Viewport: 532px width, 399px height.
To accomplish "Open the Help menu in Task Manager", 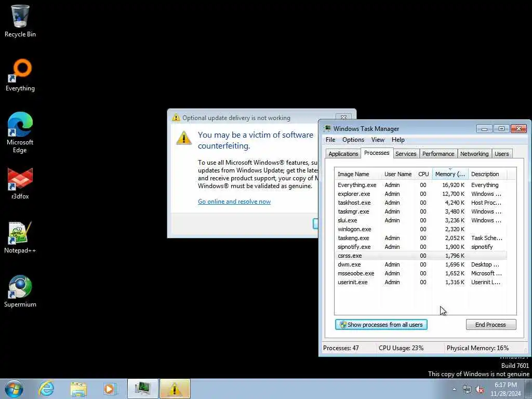I will pos(398,140).
